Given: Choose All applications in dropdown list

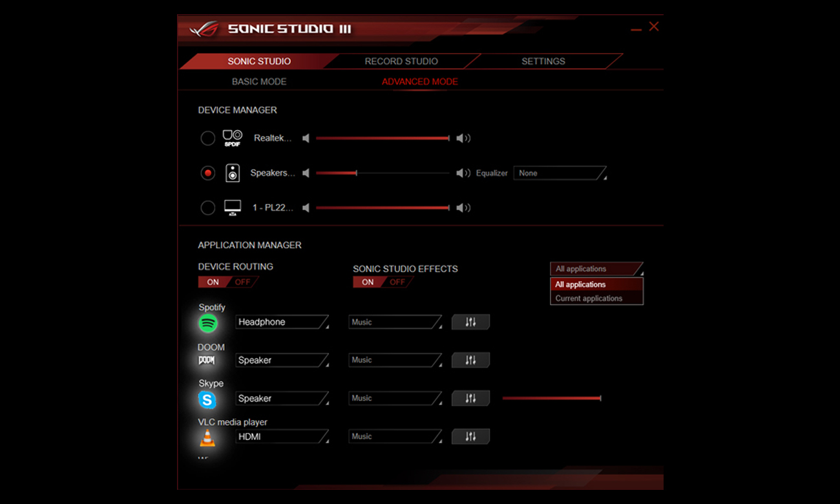Looking at the screenshot, I should tap(596, 284).
